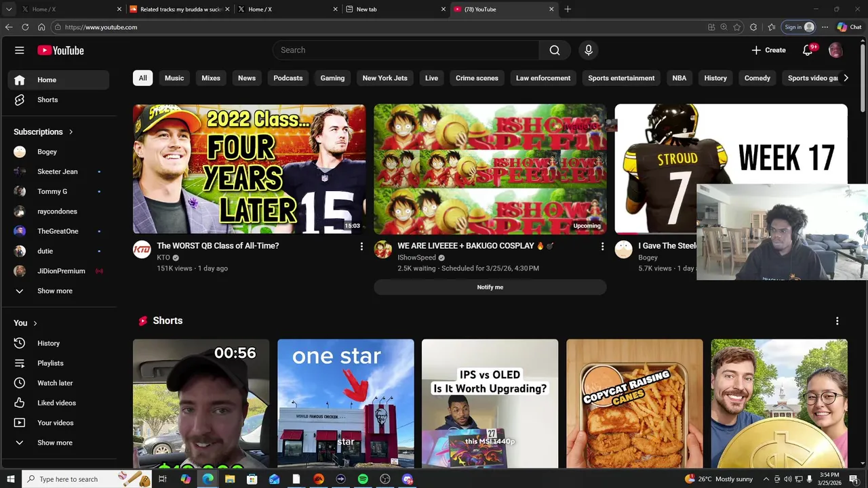Screen dimensions: 868x488
Task: Open History in the sidebar
Action: coord(58,343)
